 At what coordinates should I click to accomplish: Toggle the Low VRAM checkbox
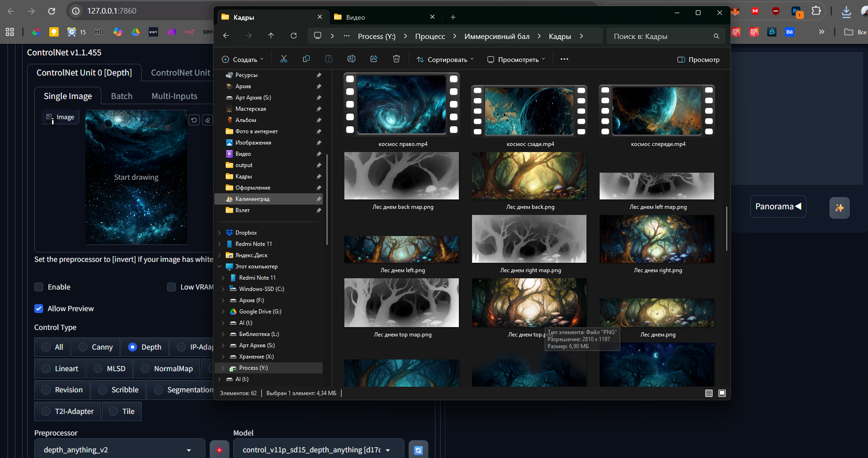[172, 287]
